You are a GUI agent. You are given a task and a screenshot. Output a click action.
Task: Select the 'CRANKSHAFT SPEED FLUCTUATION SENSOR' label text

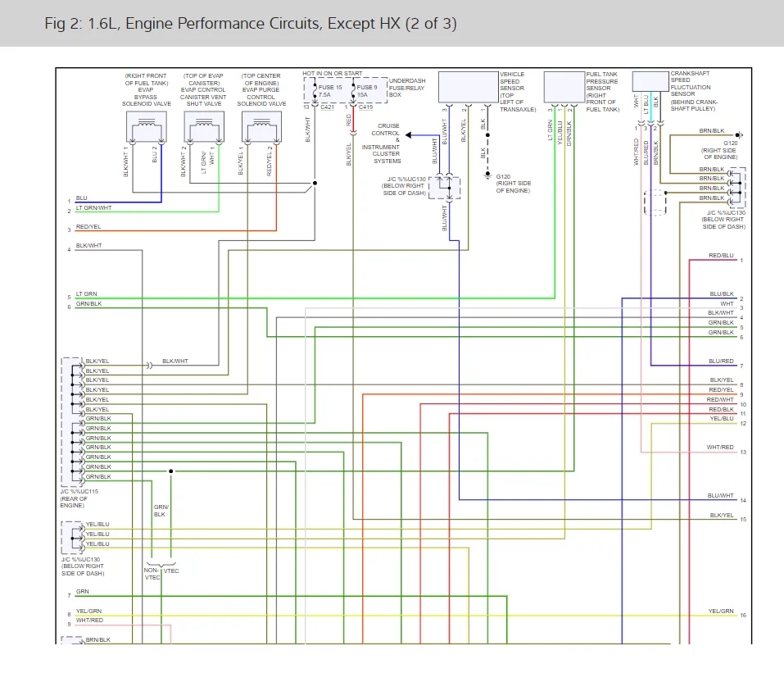click(x=691, y=84)
